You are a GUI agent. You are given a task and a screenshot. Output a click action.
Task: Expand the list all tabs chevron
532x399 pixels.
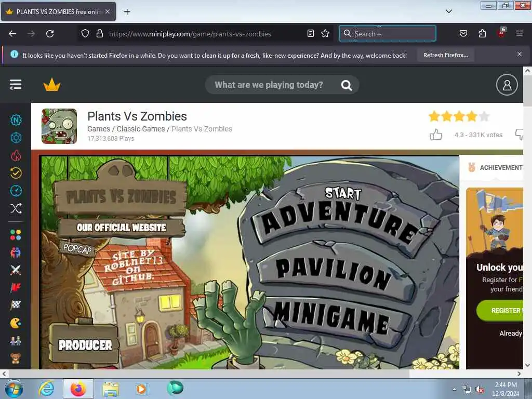[x=449, y=11]
